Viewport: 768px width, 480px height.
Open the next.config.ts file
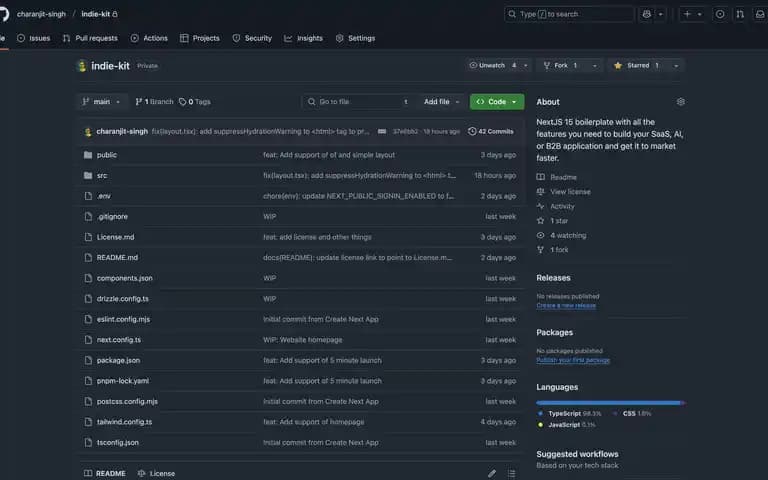point(119,340)
